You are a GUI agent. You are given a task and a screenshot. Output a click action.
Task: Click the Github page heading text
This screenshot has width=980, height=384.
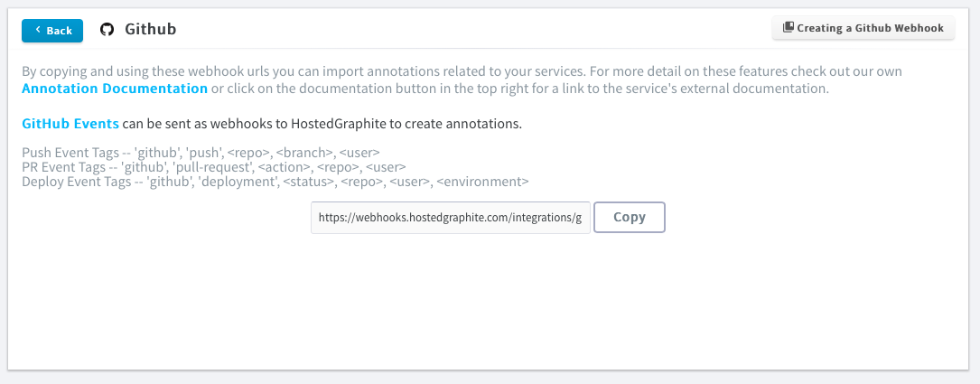tap(150, 30)
